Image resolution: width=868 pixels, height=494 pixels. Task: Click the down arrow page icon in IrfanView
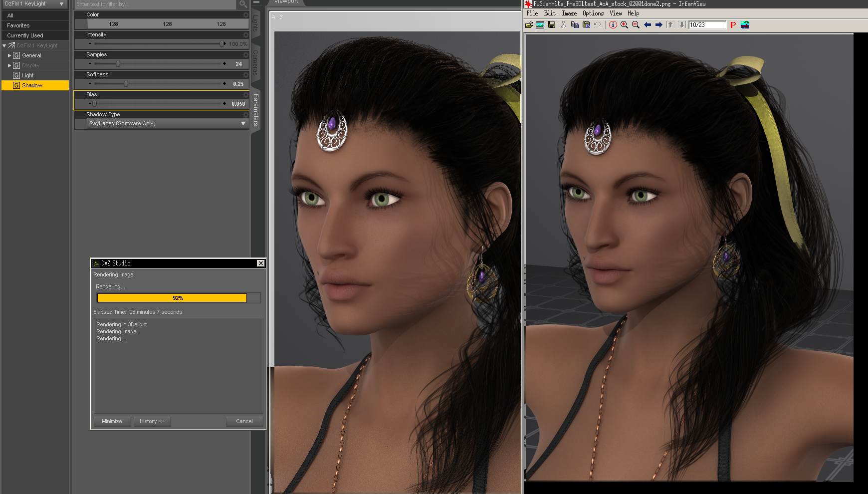tap(682, 25)
